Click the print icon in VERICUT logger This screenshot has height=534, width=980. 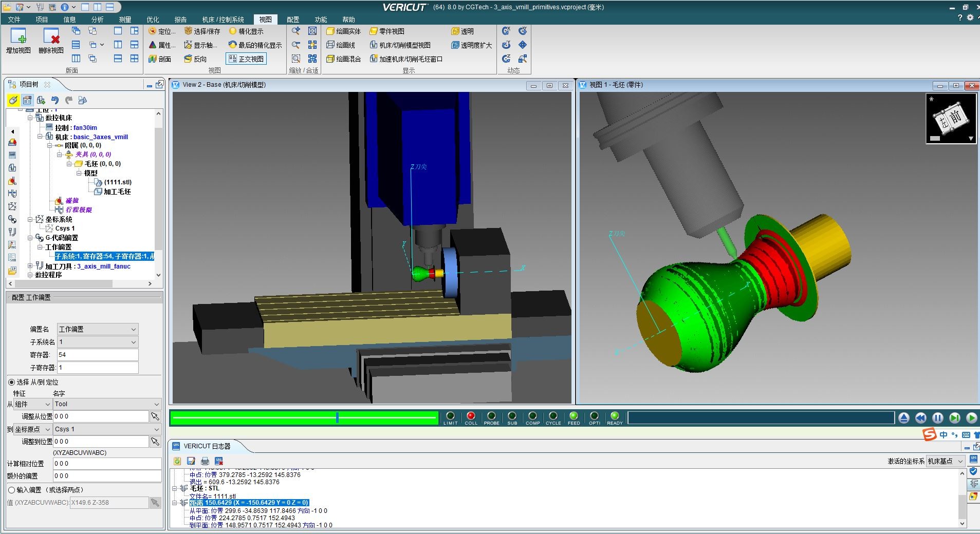coord(205,461)
